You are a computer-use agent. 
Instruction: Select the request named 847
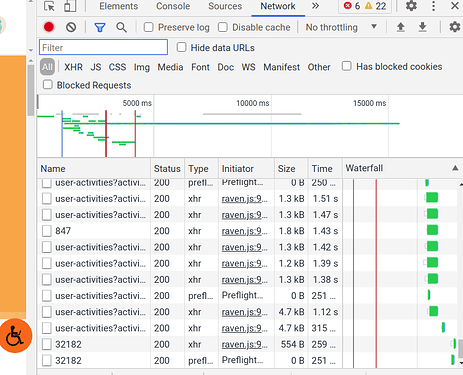[63, 231]
